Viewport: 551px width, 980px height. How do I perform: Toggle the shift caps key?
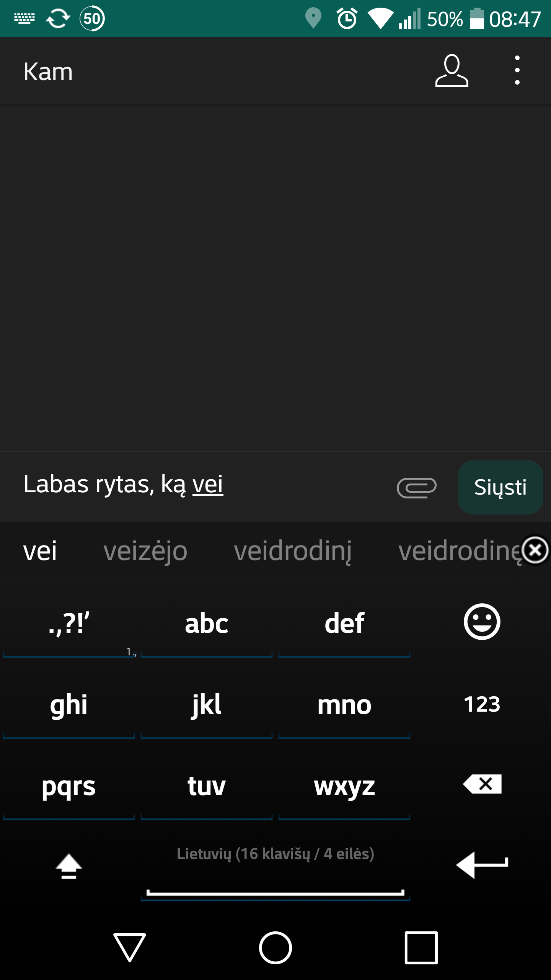[69, 866]
